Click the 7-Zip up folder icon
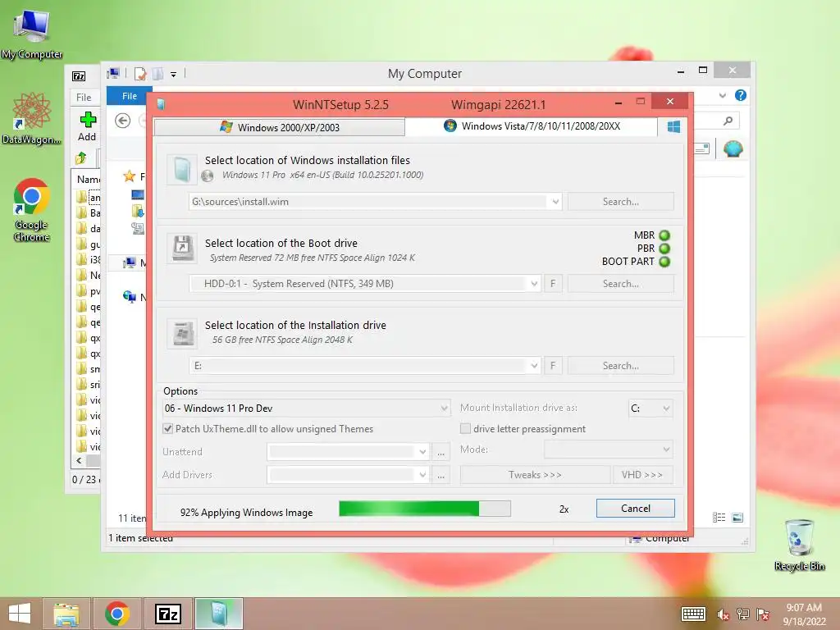 coord(81,157)
